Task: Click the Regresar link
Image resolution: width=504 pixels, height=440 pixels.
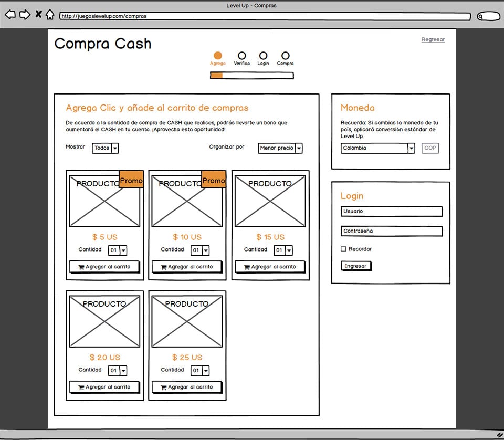Action: click(x=433, y=39)
